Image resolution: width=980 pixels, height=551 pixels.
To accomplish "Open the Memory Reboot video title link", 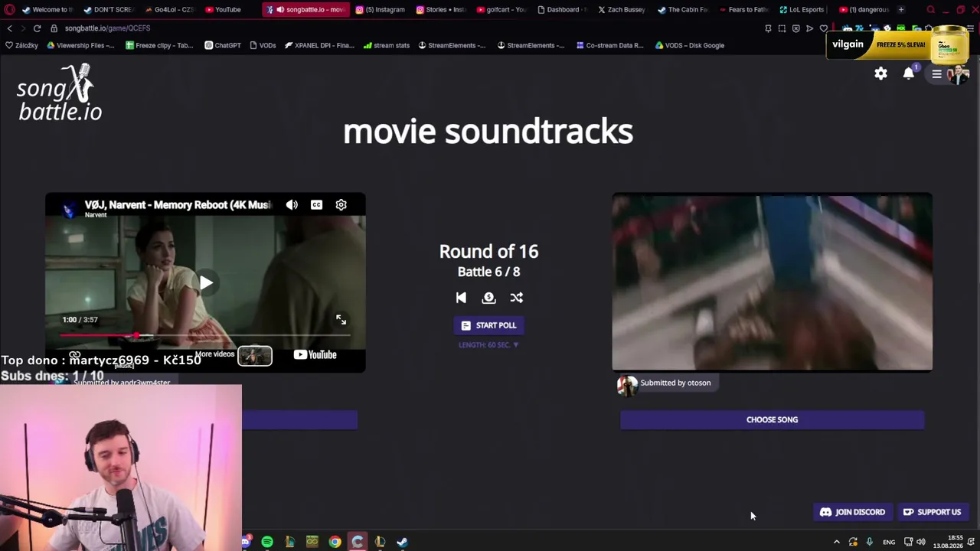I will [178, 204].
